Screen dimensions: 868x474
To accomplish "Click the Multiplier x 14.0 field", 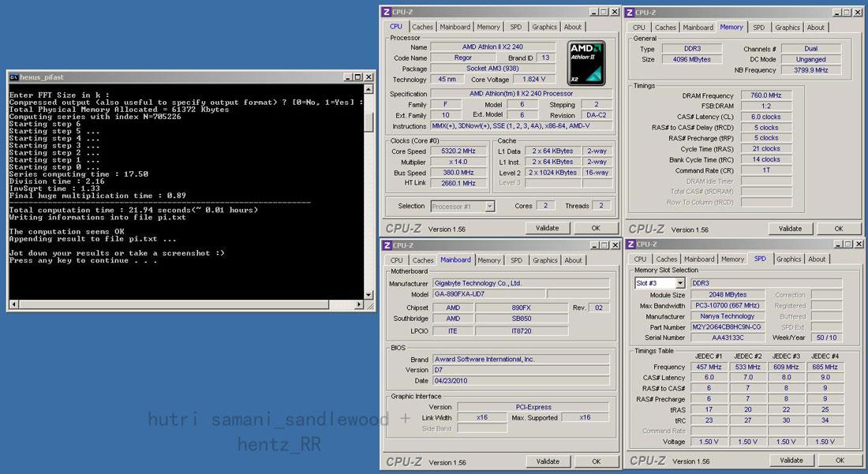I will click(x=457, y=162).
